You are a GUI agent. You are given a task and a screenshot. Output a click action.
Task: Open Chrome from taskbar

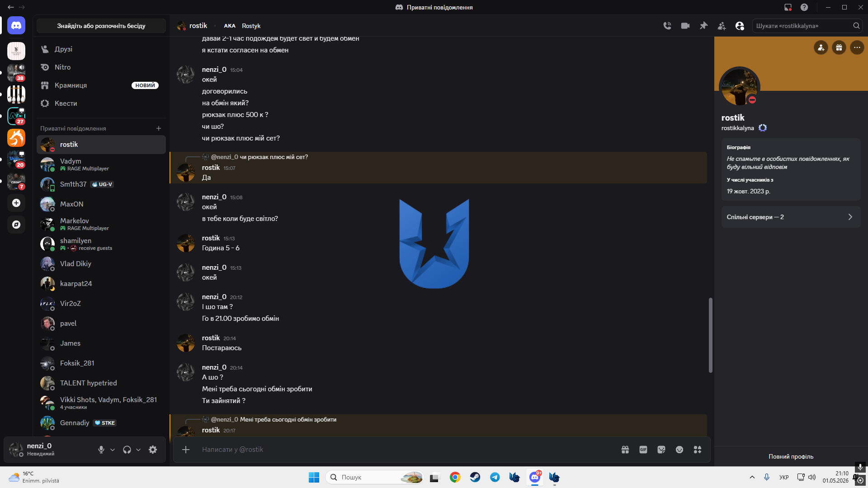(x=455, y=477)
